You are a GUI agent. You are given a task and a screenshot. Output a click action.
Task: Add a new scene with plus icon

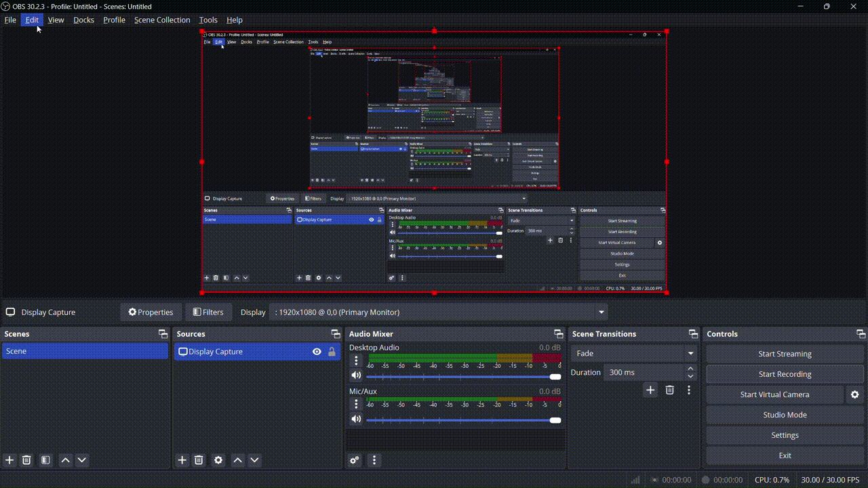(9, 460)
